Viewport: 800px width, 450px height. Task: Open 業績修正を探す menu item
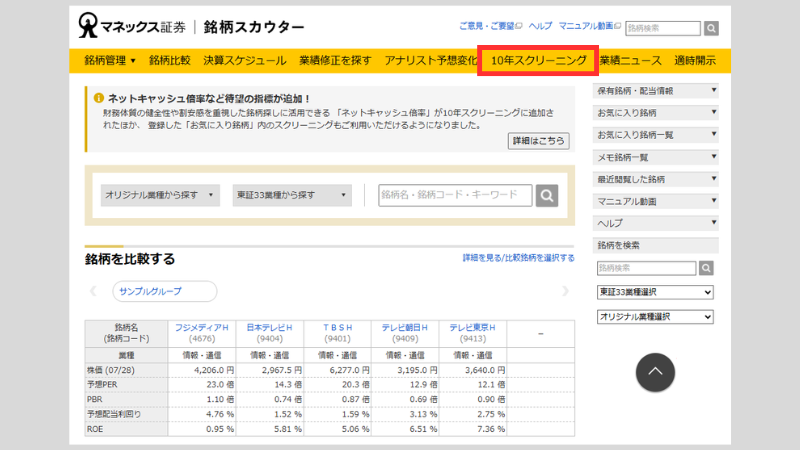pyautogui.click(x=335, y=61)
